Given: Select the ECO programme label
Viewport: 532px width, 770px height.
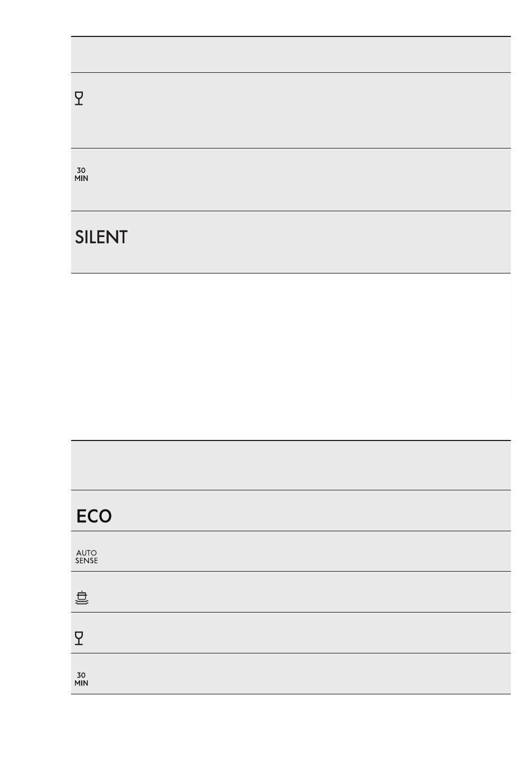Looking at the screenshot, I should pos(94,516).
